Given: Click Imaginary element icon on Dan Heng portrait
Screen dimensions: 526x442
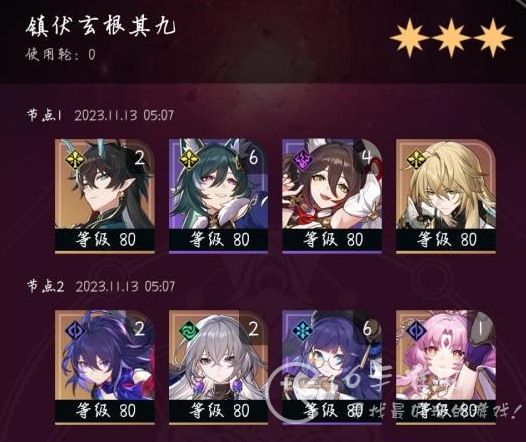Looking at the screenshot, I should pyautogui.click(x=75, y=160).
